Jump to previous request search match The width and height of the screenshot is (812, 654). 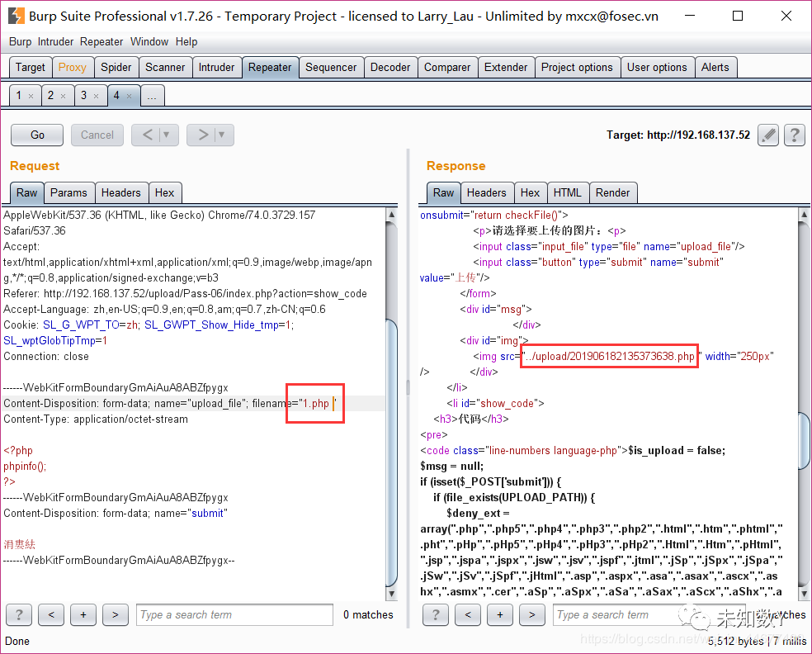[51, 615]
